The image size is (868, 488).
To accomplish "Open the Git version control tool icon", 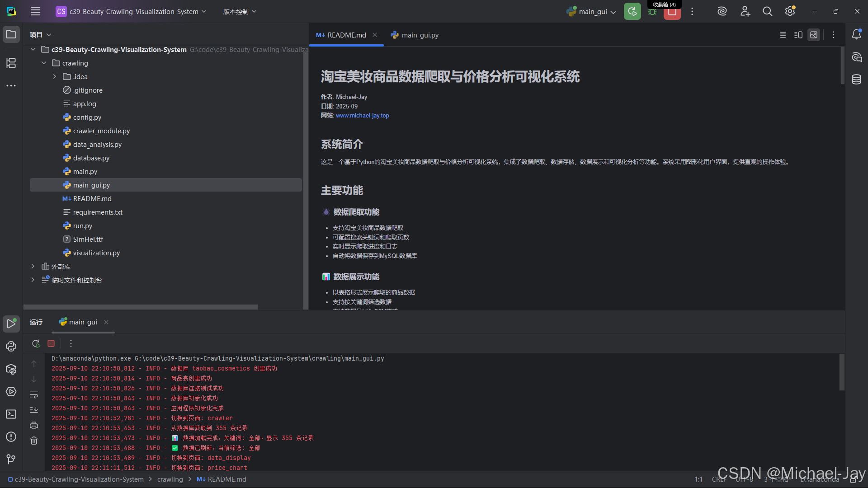I will pos(11,459).
